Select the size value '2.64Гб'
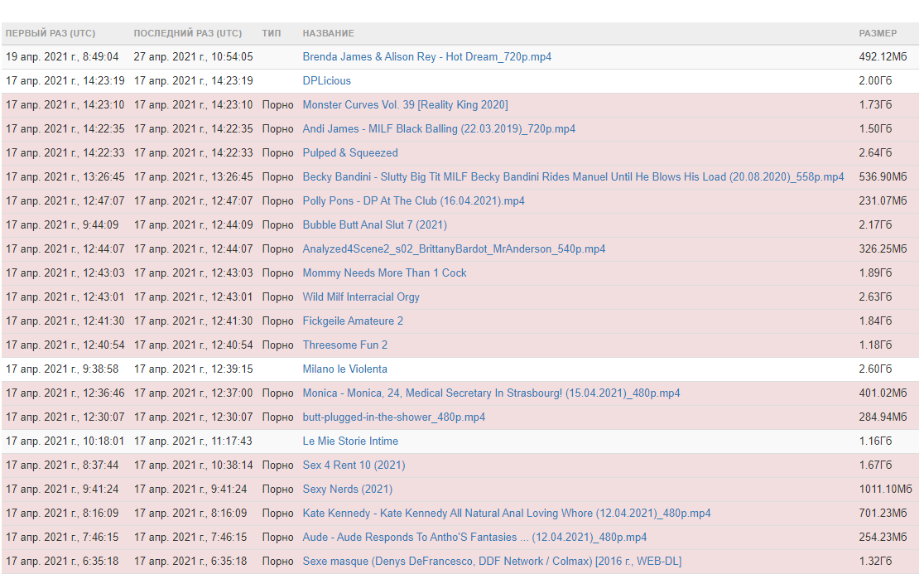The image size is (924, 574). (x=875, y=152)
